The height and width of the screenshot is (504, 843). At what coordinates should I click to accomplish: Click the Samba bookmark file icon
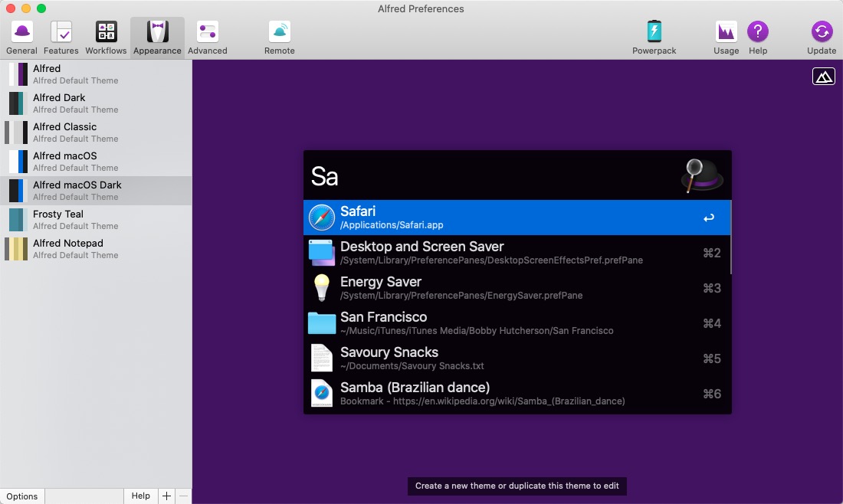pos(322,393)
